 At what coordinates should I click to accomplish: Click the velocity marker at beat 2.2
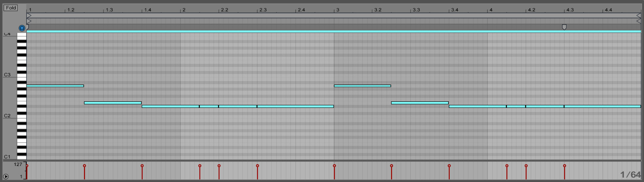(219, 166)
